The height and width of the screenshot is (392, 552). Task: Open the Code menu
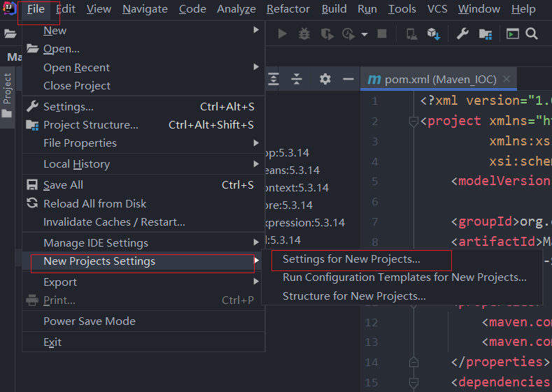coord(192,9)
